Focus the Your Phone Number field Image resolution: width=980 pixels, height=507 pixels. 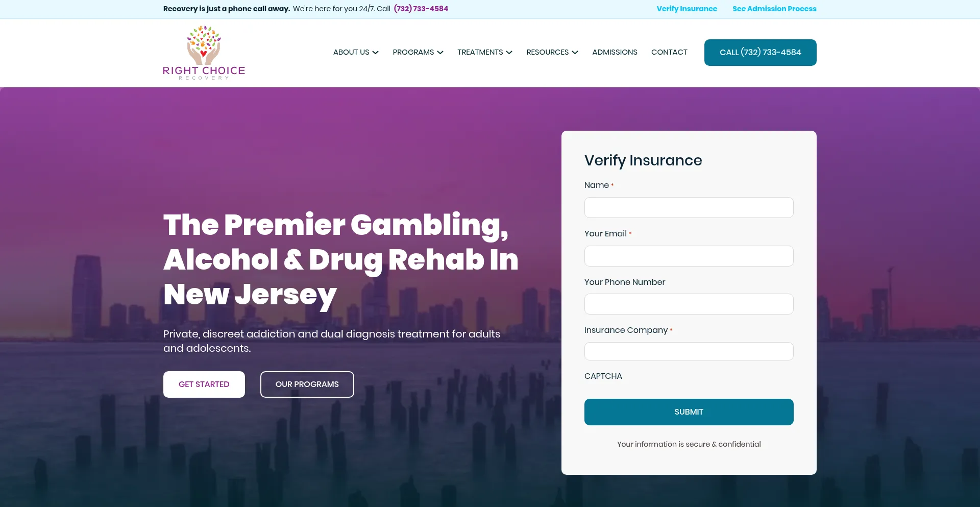point(689,304)
